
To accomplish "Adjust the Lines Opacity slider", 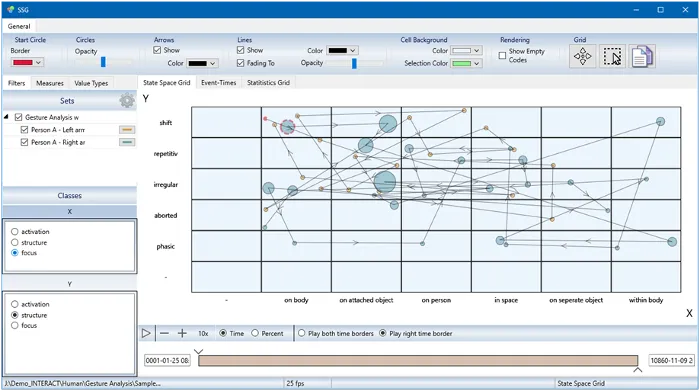I will (x=354, y=63).
